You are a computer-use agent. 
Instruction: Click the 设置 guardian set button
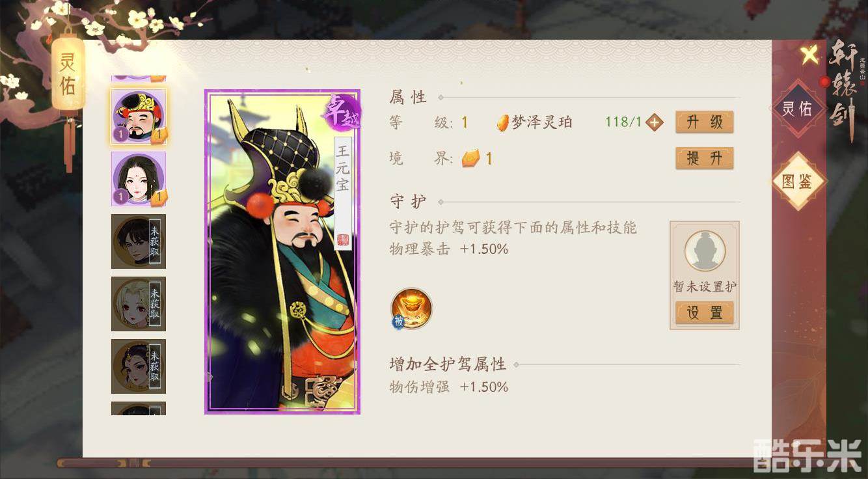(705, 313)
